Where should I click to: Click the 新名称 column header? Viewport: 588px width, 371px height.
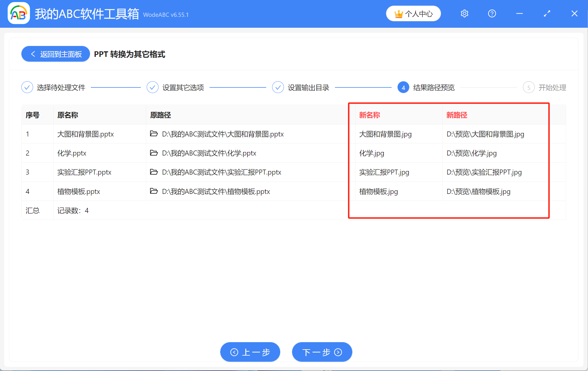(369, 115)
